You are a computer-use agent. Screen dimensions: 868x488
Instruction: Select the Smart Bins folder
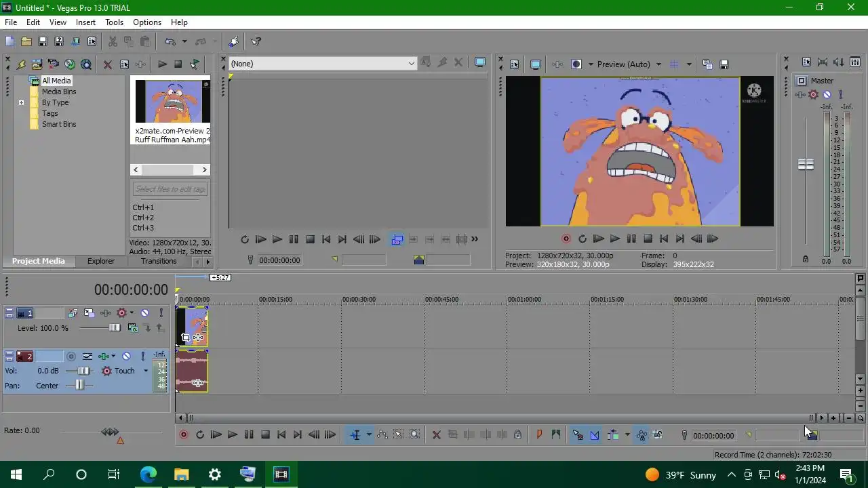(x=59, y=124)
